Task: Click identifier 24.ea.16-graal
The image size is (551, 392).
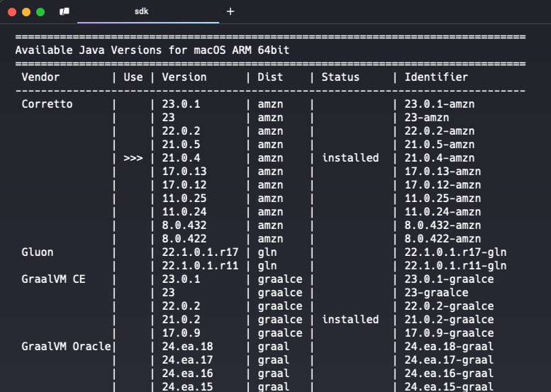Action: click(x=449, y=374)
